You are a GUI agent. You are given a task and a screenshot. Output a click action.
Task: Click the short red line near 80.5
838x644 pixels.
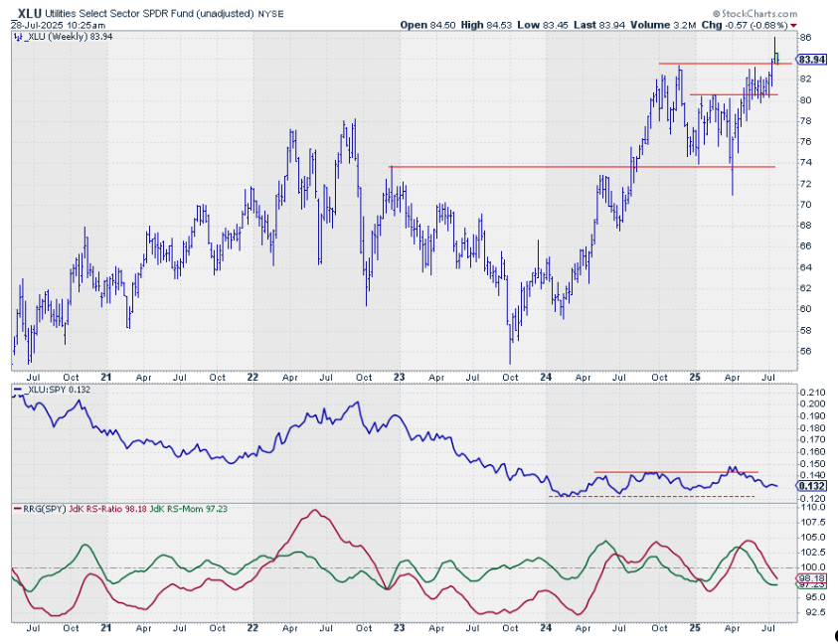pyautogui.click(x=734, y=95)
